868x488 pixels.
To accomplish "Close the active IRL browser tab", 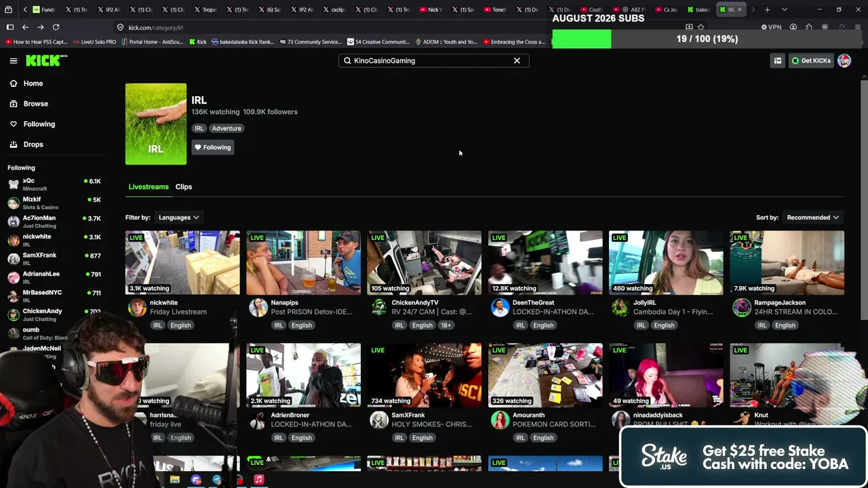I will [739, 9].
